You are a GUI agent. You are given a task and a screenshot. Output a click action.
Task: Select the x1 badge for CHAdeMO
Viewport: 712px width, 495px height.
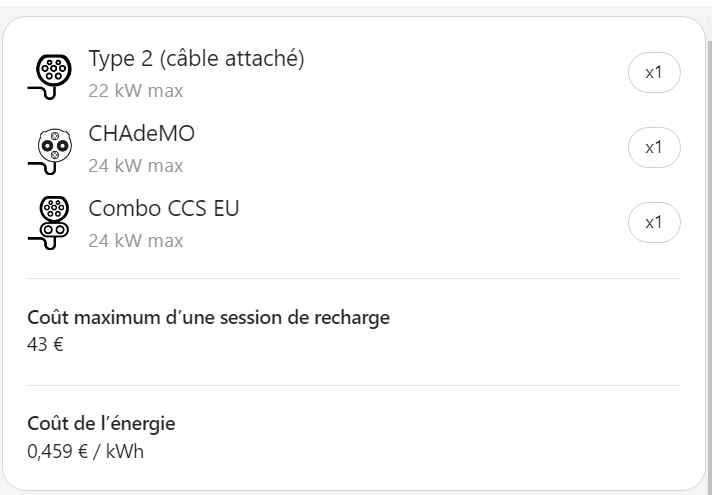click(x=654, y=148)
